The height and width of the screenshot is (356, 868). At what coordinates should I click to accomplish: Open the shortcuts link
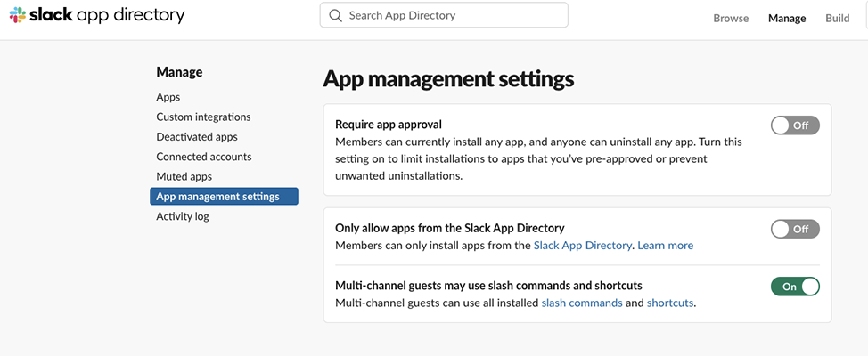[670, 303]
